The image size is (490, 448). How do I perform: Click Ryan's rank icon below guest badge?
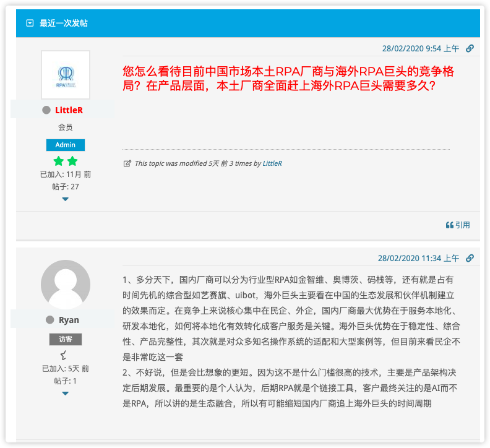pyautogui.click(x=64, y=355)
